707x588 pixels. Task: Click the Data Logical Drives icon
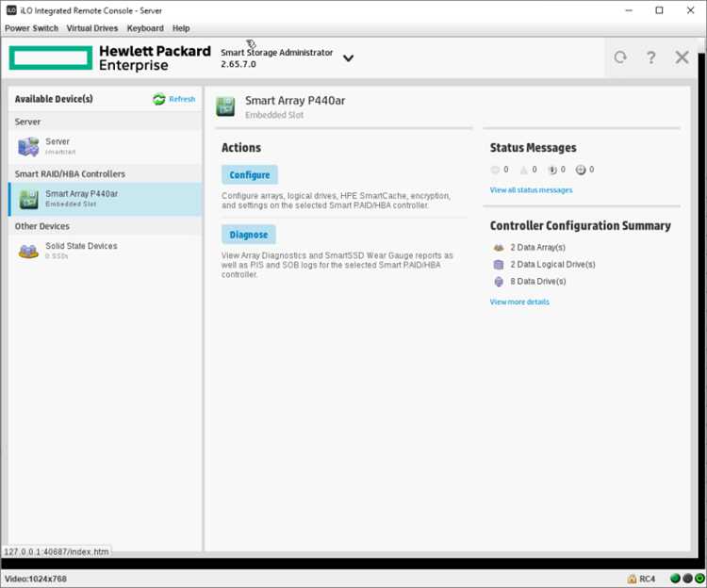click(499, 265)
